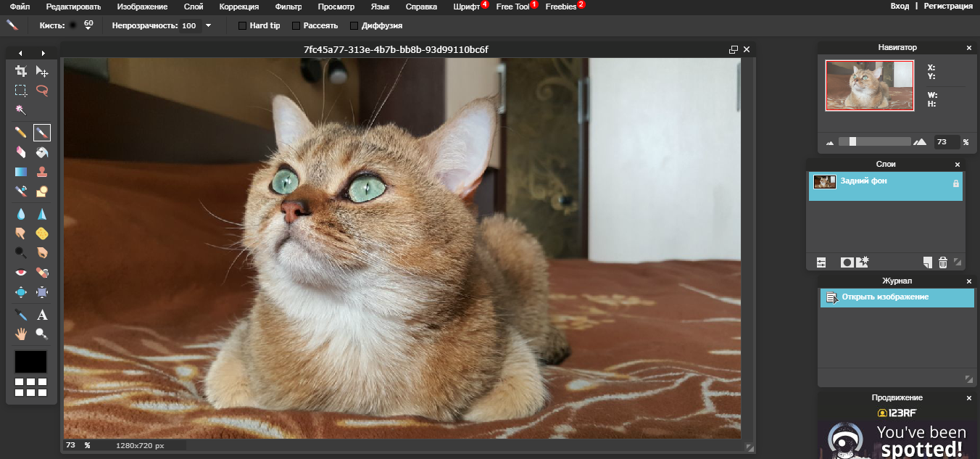This screenshot has height=459, width=980.
Task: Open the opacity dropdown arrow
Action: tap(209, 25)
